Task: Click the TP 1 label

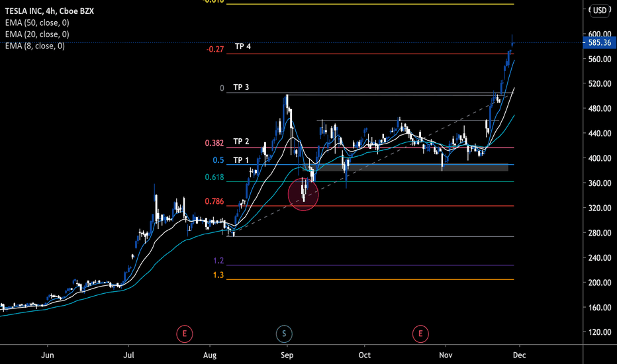Action: [x=241, y=160]
